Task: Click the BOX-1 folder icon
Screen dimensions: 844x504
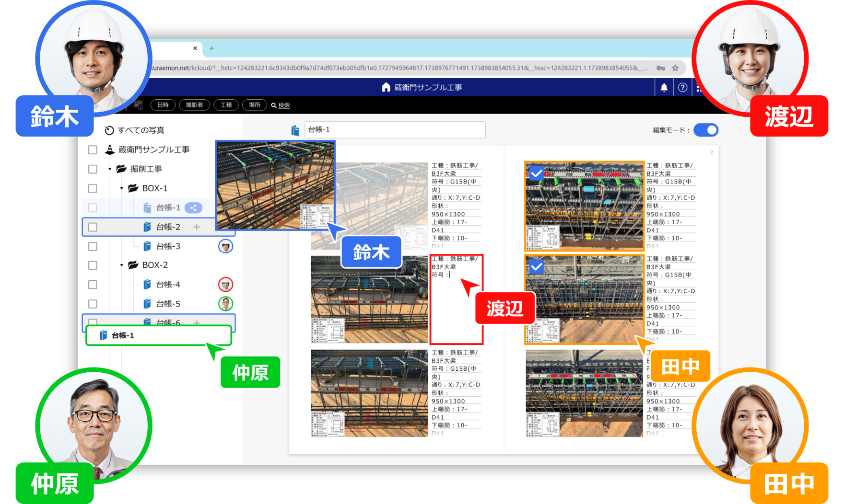Action: pyautogui.click(x=133, y=188)
